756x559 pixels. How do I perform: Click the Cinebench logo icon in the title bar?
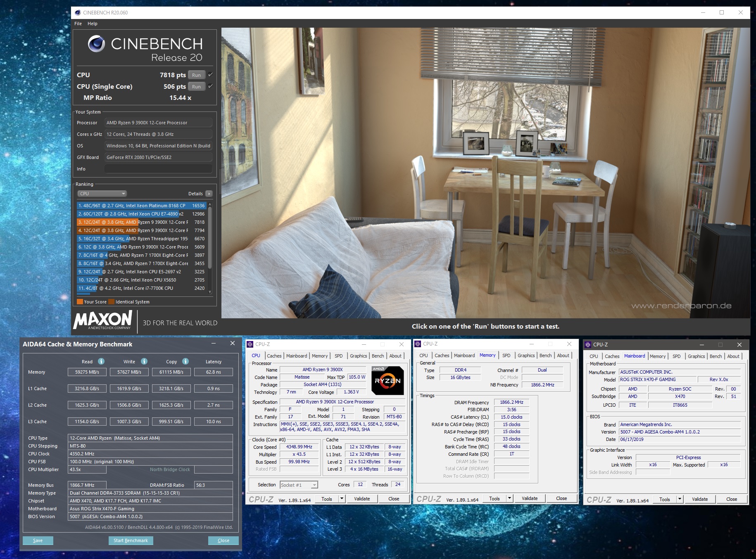(78, 12)
